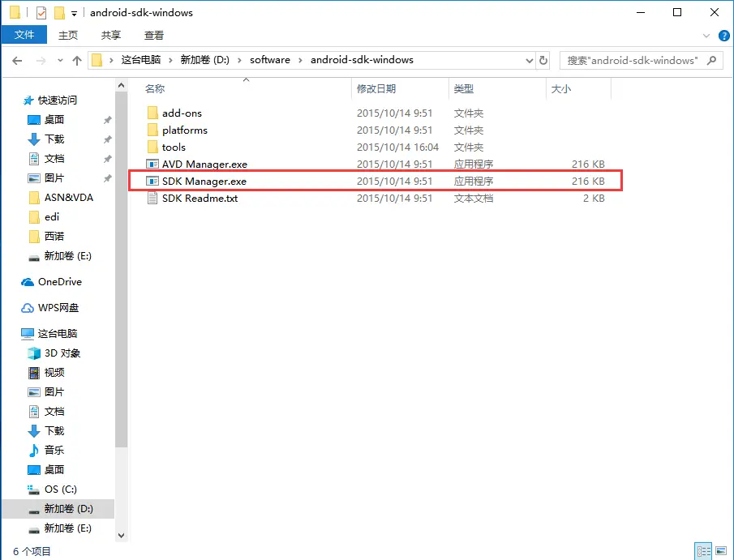Open the 查看 ribbon tab

coord(154,35)
